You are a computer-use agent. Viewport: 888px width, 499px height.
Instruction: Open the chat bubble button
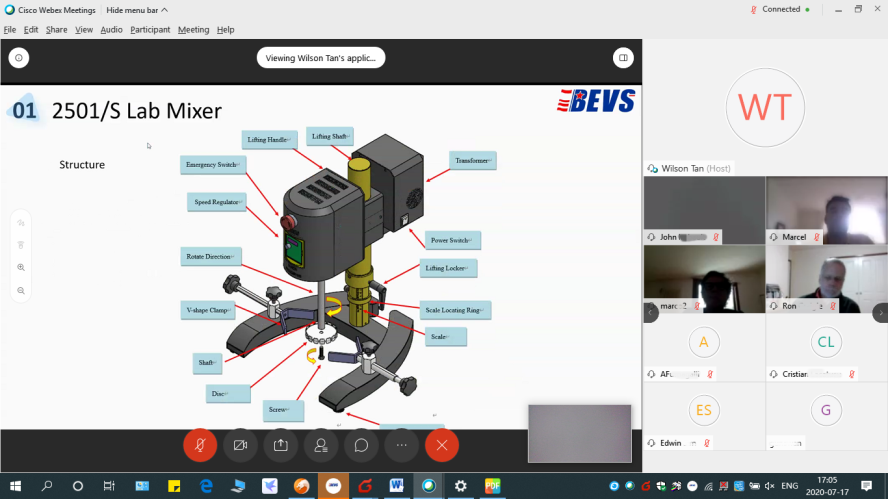[361, 445]
